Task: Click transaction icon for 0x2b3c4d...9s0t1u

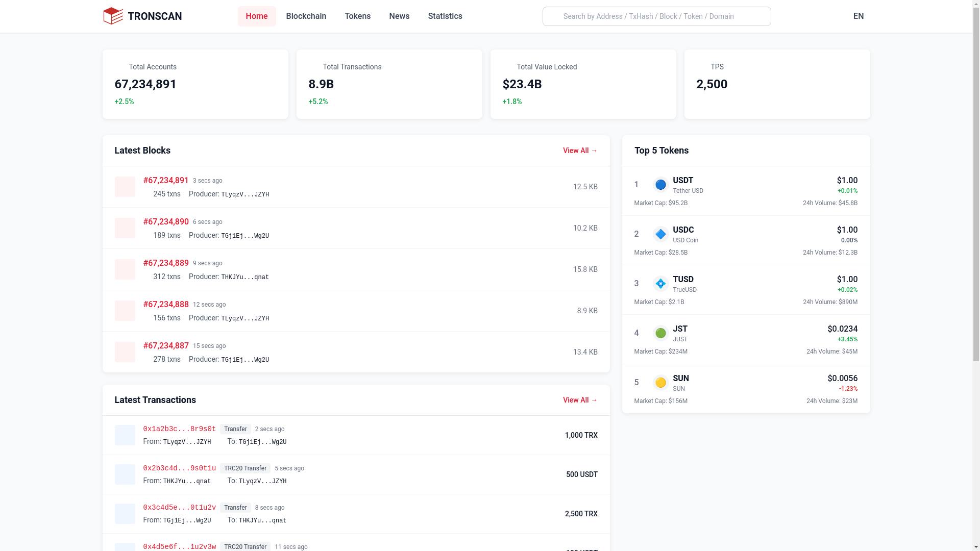Action: pyautogui.click(x=125, y=474)
